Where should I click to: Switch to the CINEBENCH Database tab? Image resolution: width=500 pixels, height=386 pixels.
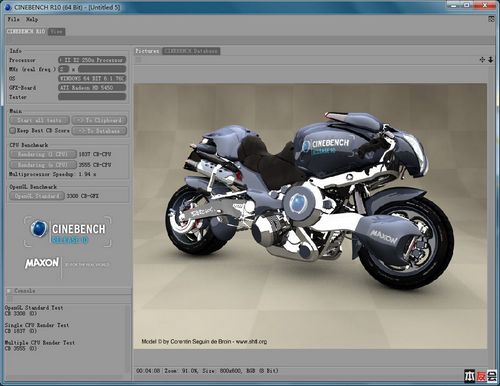point(191,51)
